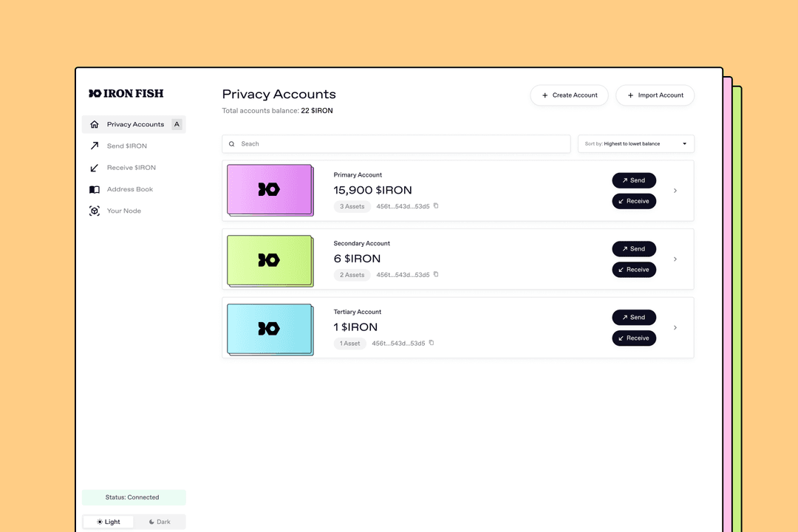The height and width of the screenshot is (532, 798).
Task: Switch to Dark mode
Action: [160, 522]
